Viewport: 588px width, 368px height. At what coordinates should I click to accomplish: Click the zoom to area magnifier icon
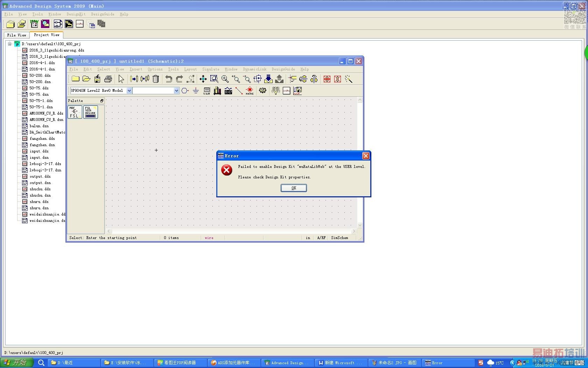click(x=214, y=79)
